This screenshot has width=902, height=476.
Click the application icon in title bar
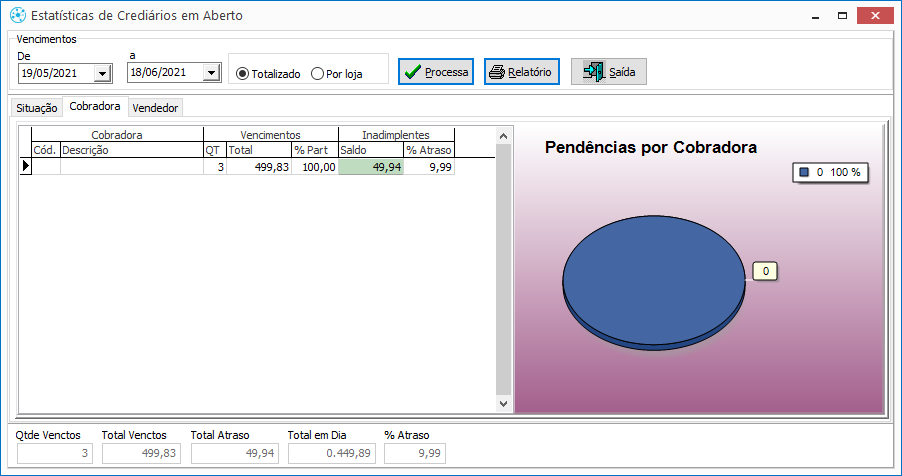coord(18,15)
